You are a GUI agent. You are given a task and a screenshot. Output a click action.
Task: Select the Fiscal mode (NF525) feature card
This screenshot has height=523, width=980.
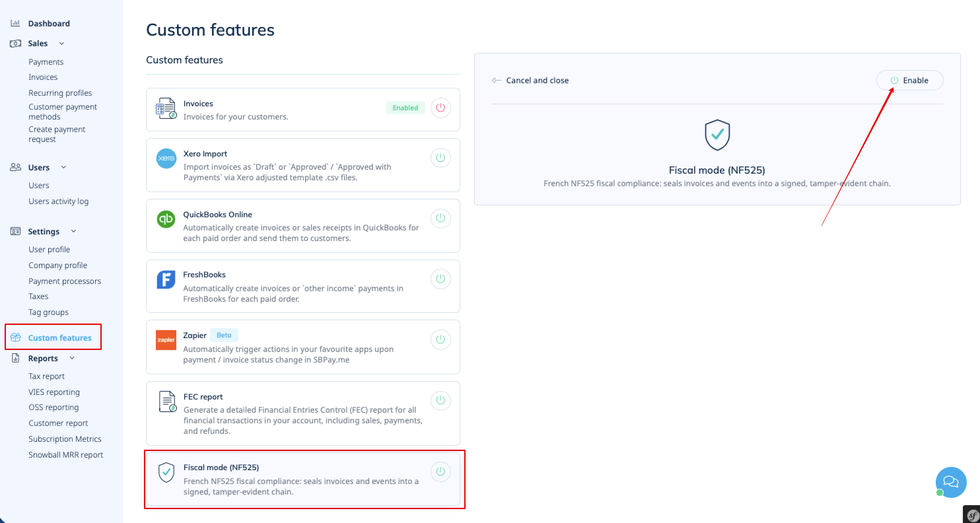coord(303,479)
